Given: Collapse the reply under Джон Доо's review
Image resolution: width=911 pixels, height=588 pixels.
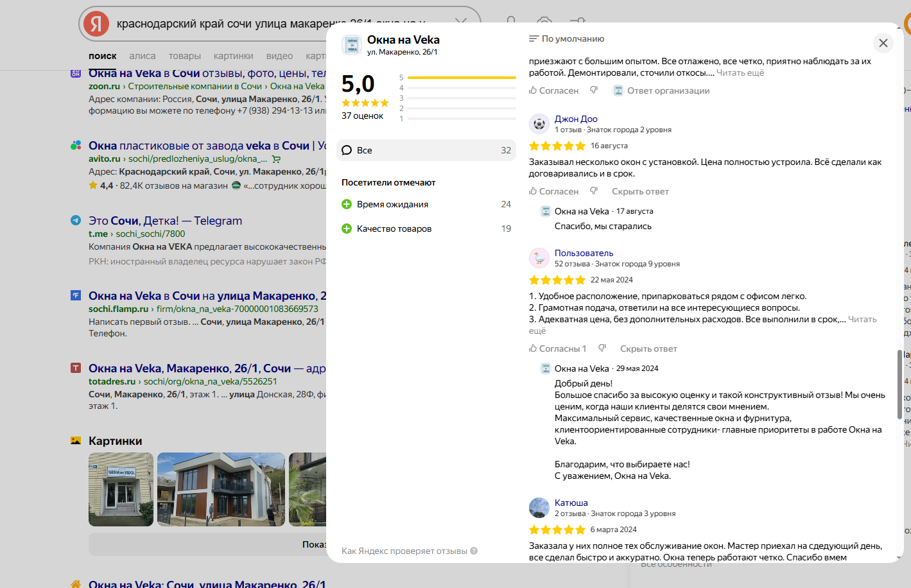Looking at the screenshot, I should [639, 191].
